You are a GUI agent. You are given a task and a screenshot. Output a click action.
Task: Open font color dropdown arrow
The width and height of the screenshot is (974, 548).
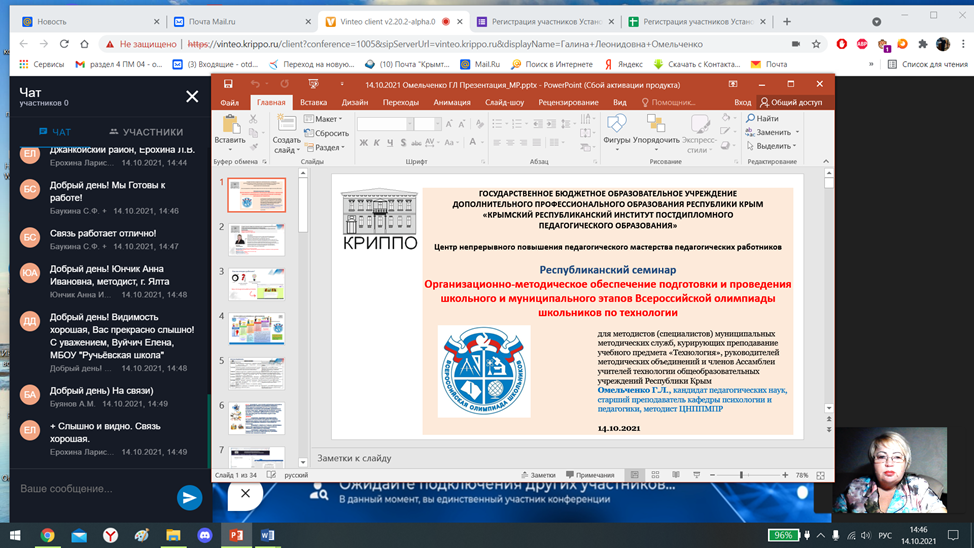(481, 143)
